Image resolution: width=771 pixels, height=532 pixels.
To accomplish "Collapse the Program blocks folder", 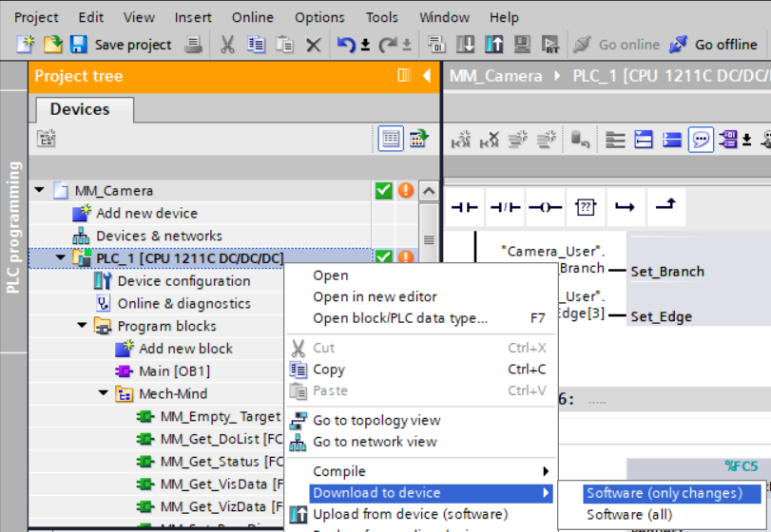I will tap(83, 326).
